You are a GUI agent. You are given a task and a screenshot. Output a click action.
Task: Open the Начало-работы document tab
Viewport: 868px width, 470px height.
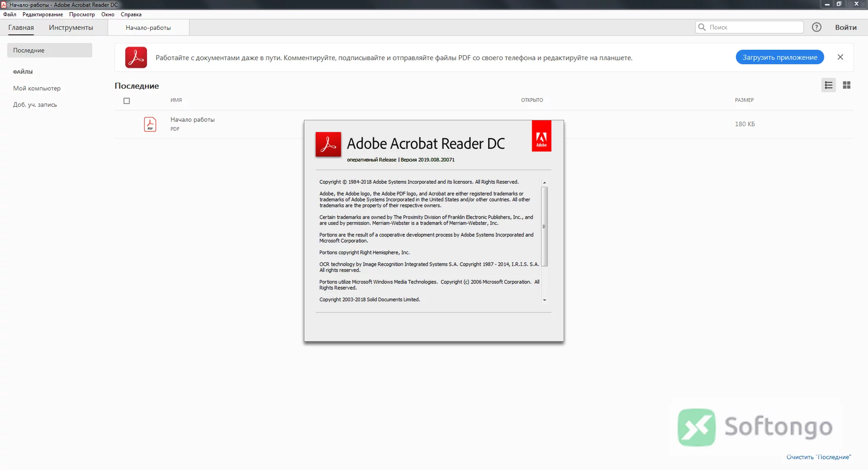tap(148, 28)
